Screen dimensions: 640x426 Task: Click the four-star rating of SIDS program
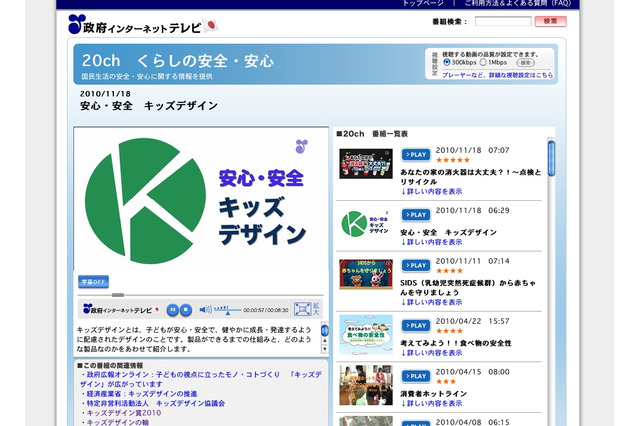(449, 271)
